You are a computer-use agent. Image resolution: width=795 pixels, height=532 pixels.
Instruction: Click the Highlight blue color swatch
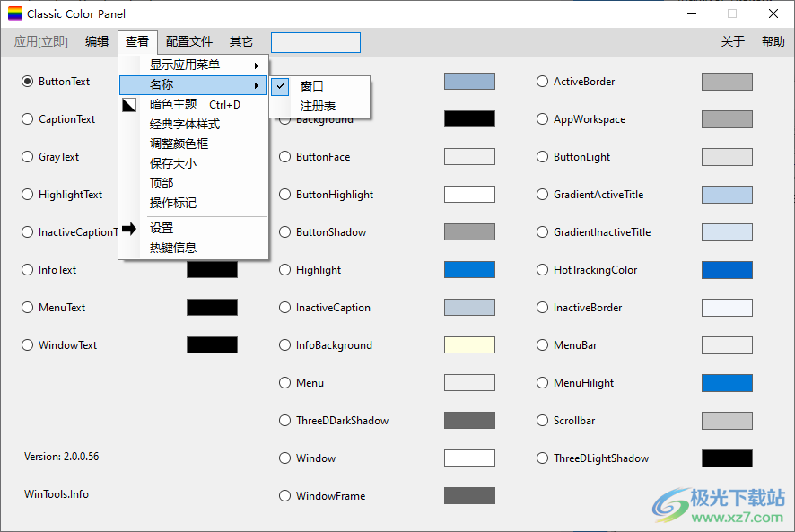[469, 270]
